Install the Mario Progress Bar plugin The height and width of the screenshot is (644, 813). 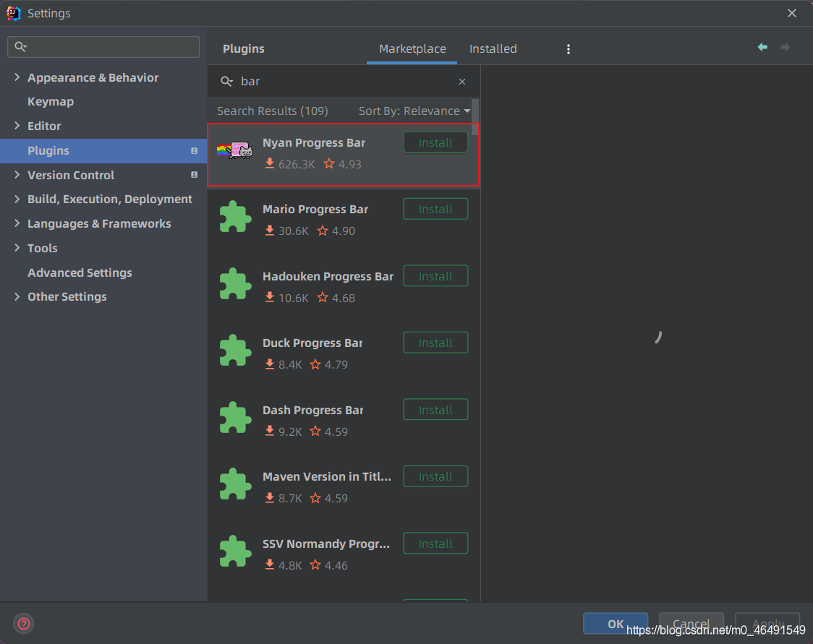(435, 209)
